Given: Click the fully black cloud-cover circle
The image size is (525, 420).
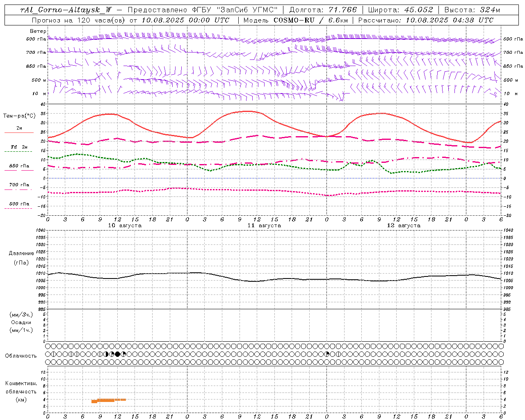Looking at the screenshot, I should (x=118, y=354).
